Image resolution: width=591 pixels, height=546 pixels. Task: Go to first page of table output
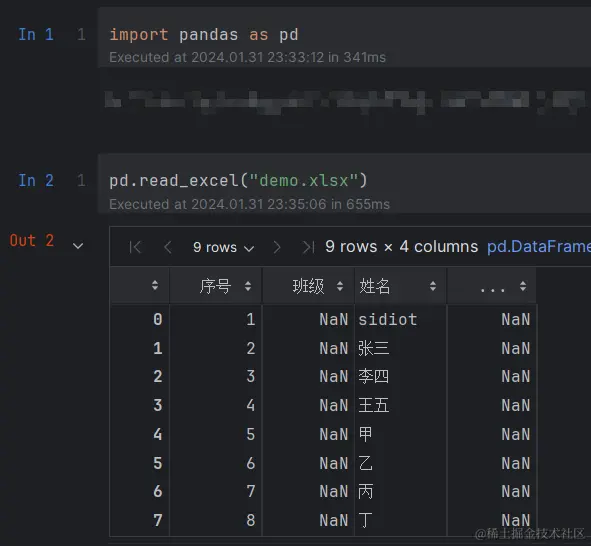[x=135, y=247]
